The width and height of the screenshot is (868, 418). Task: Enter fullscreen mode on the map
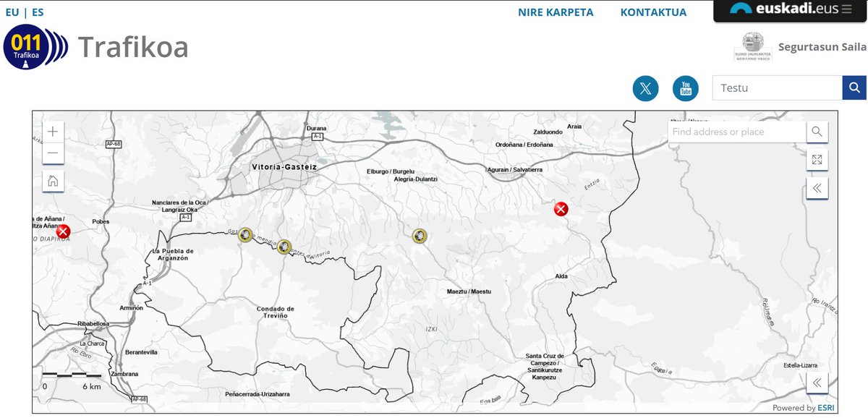coord(817,159)
